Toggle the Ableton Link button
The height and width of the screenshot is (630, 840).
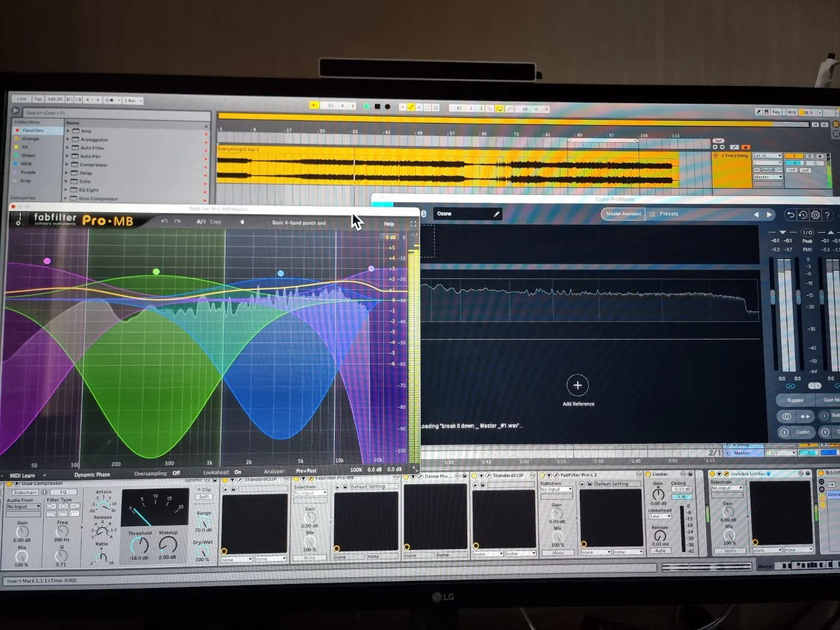pos(22,99)
